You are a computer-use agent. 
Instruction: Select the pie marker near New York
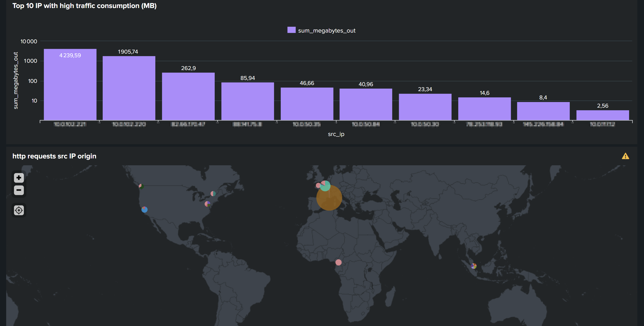click(208, 204)
